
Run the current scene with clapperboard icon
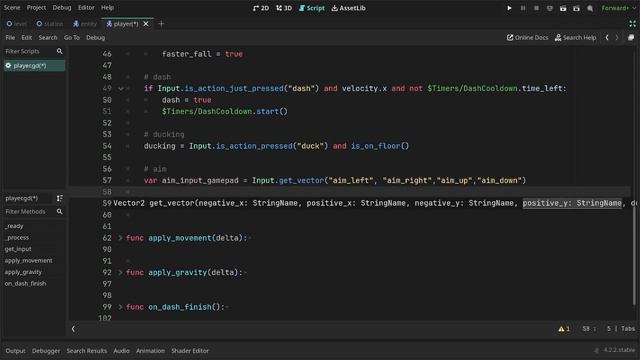563,8
